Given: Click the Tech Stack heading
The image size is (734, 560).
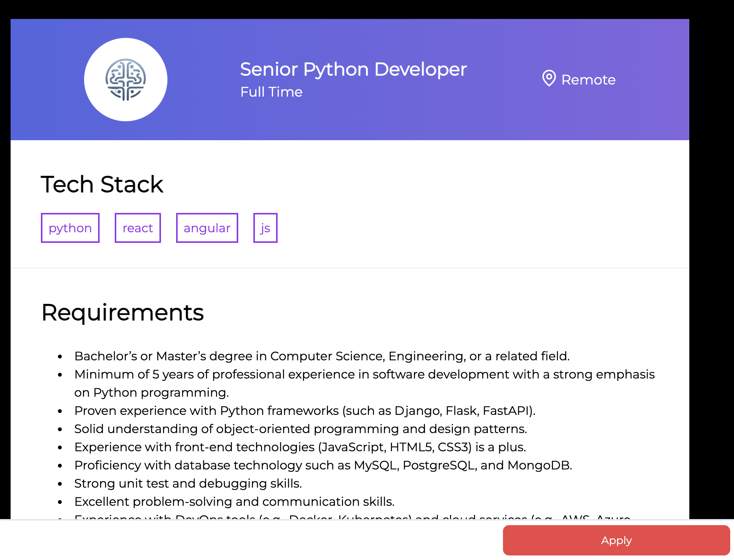Looking at the screenshot, I should coord(102,185).
